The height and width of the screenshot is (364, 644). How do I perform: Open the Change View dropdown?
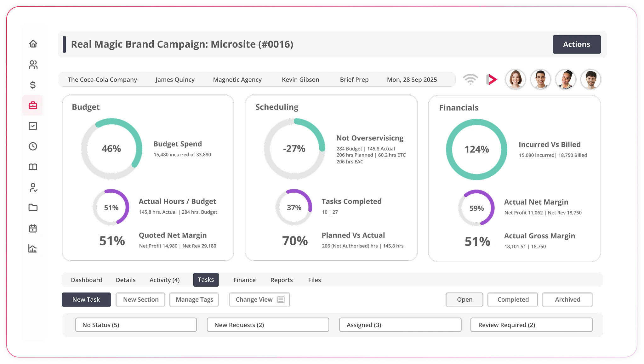(x=259, y=299)
